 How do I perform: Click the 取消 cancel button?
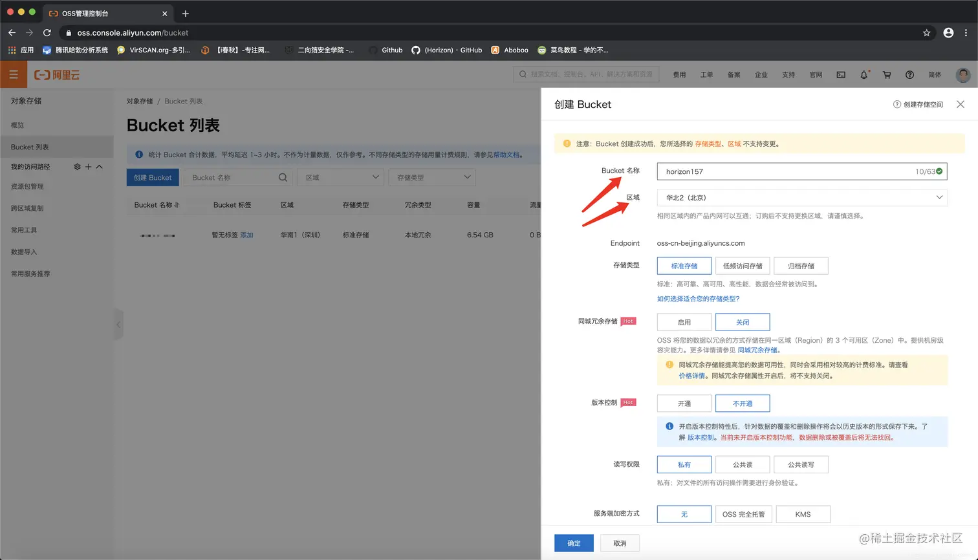pos(620,543)
